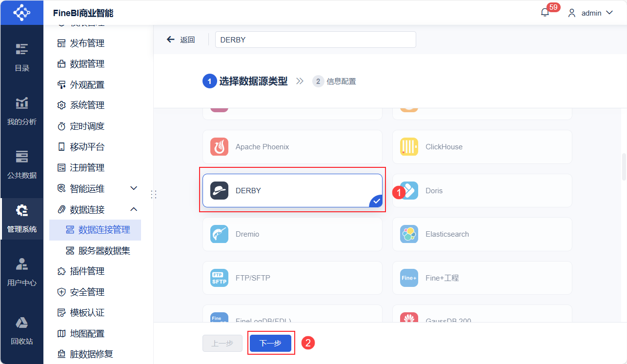Expand the 智能运维 chevron
The image size is (627, 364).
[x=134, y=188]
